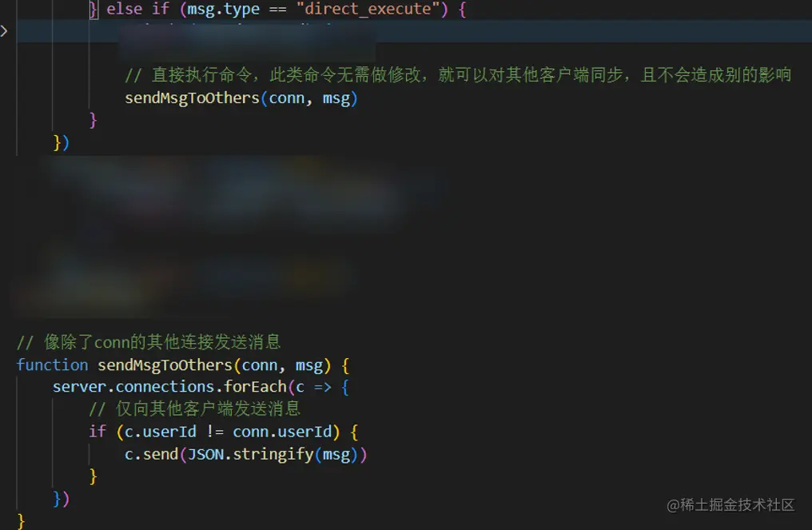Click c.userId in the if condition
Image resolution: width=812 pixels, height=530 pixels.
pyautogui.click(x=160, y=432)
